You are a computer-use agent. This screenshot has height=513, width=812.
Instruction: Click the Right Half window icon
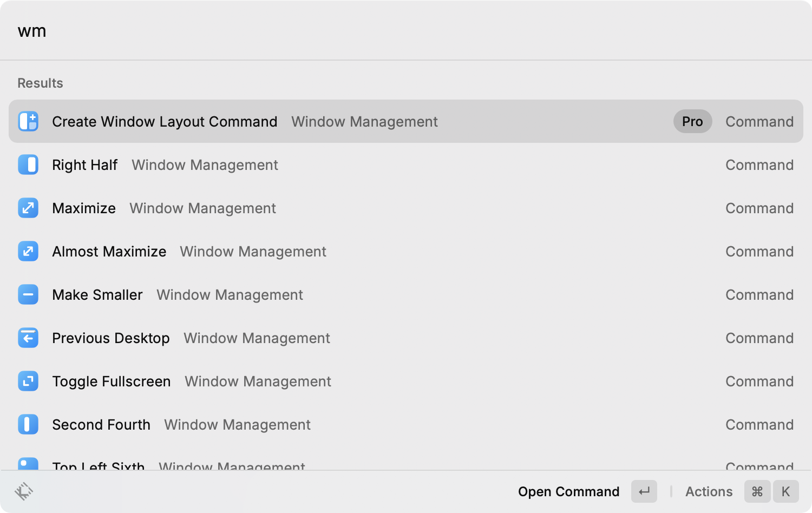(28, 165)
